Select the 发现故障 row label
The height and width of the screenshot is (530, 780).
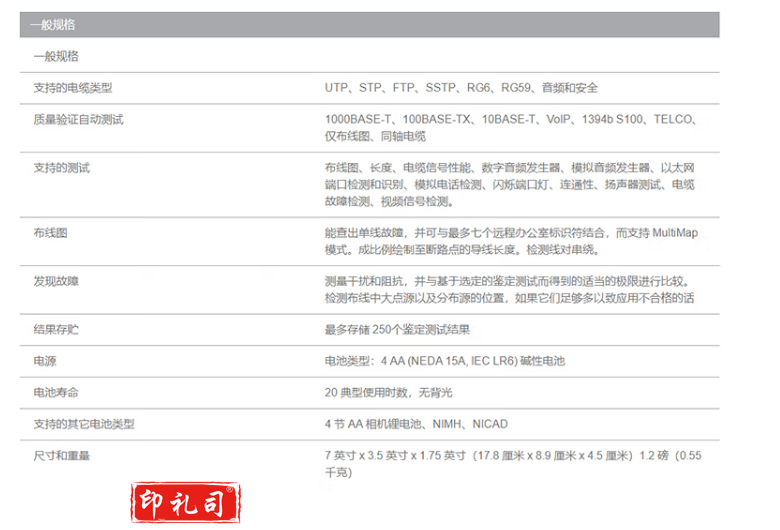pos(55,281)
